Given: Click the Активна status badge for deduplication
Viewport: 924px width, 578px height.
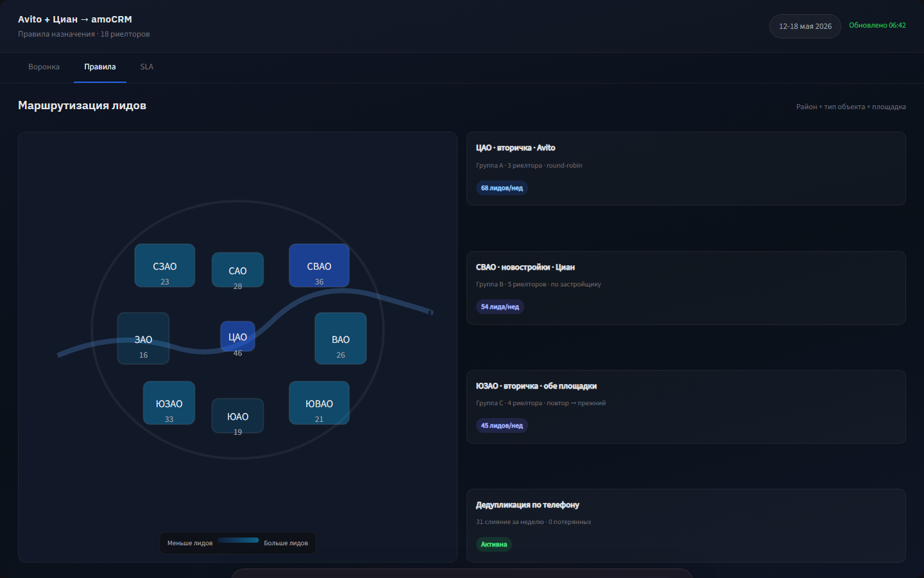Looking at the screenshot, I should coord(494,544).
